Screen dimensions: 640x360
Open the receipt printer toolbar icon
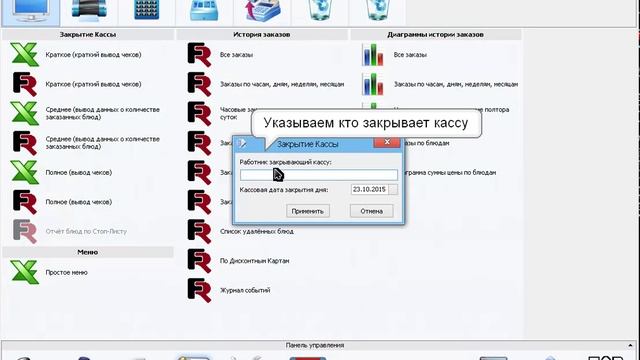[89, 10]
